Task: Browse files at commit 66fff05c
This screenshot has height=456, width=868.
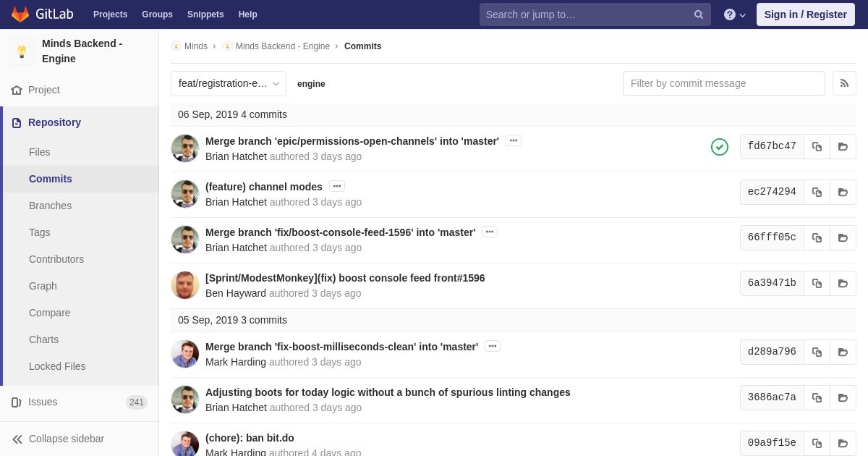Action: click(843, 237)
